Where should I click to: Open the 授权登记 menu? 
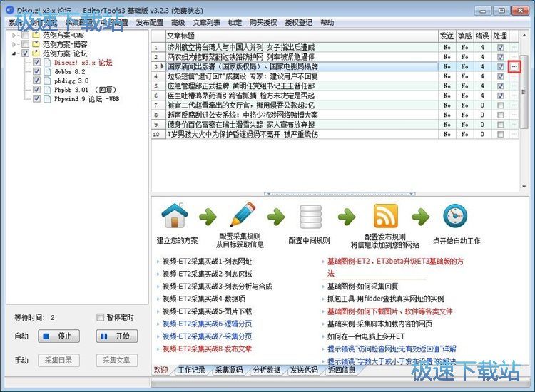(299, 23)
